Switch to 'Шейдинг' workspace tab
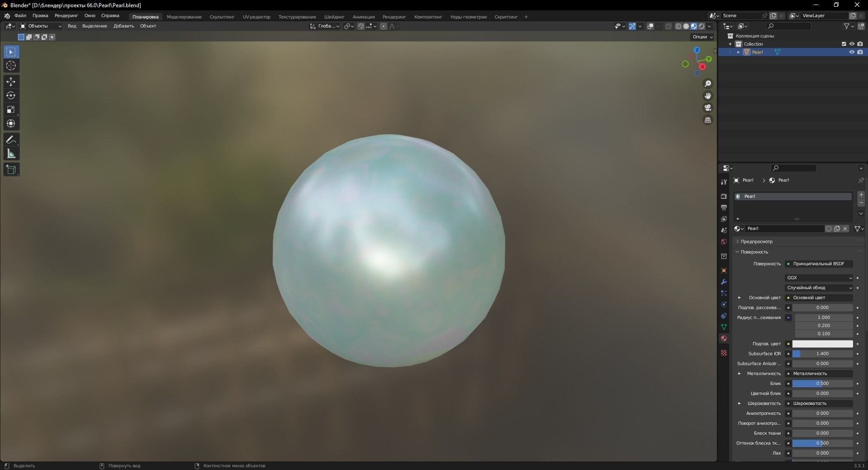Image resolution: width=868 pixels, height=470 pixels. [334, 17]
